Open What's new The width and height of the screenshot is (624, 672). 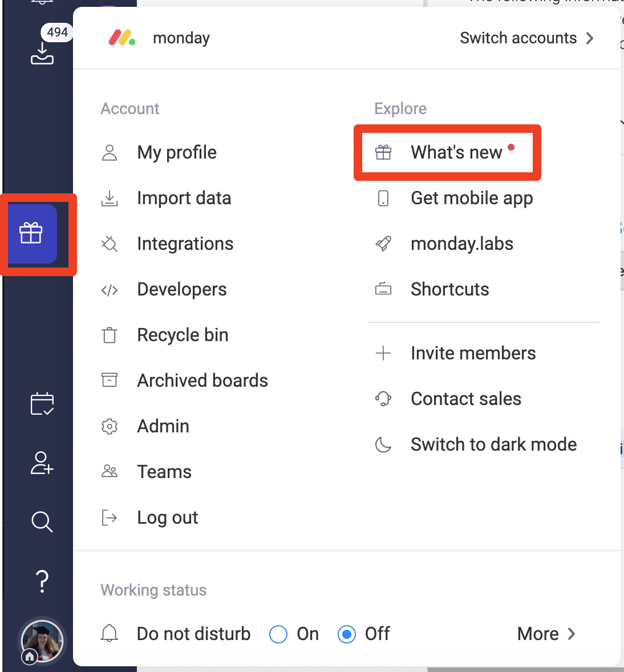click(x=456, y=152)
